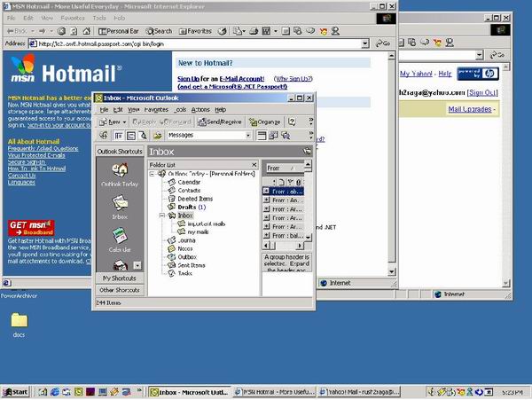Click the Search button in Hotmail IE toolbar
Viewport: 532px width, 400px height.
coord(159,31)
